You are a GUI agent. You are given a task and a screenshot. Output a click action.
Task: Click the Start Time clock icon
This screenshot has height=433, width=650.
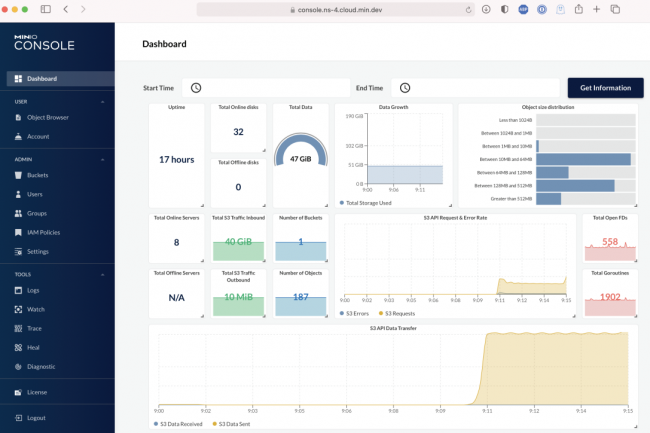(196, 88)
